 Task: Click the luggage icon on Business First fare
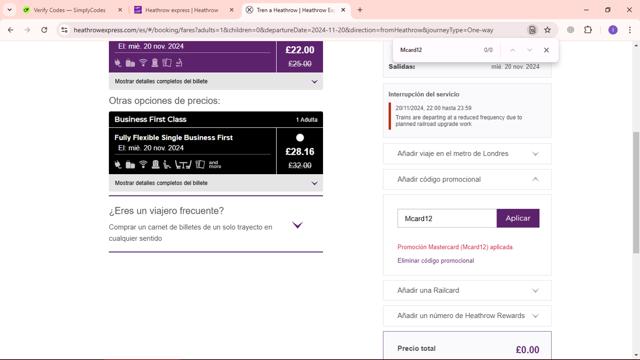click(130, 164)
